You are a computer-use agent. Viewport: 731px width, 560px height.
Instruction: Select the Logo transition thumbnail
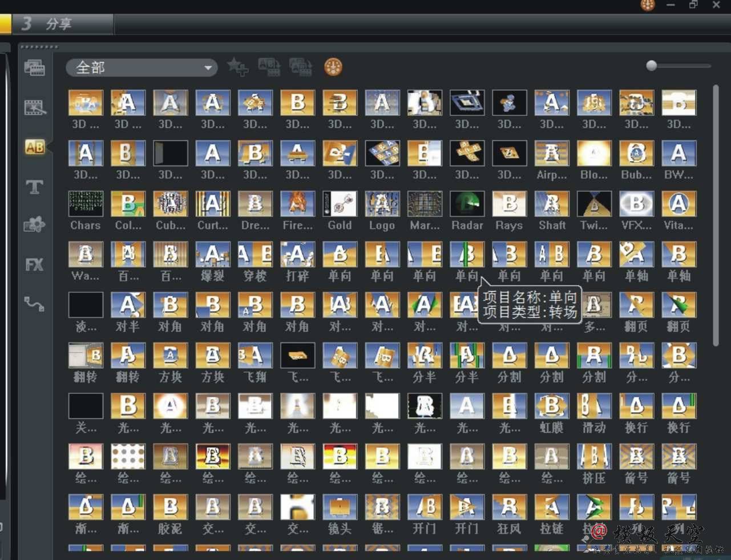pyautogui.click(x=382, y=204)
